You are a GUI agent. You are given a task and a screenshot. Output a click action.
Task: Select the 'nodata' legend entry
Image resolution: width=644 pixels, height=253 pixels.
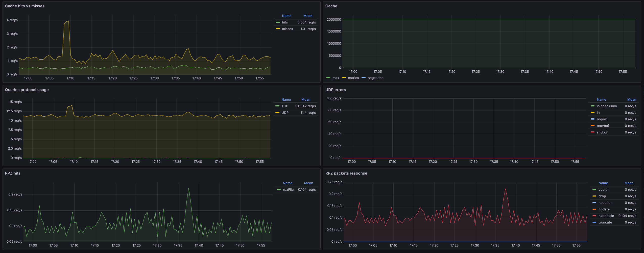[x=604, y=209]
